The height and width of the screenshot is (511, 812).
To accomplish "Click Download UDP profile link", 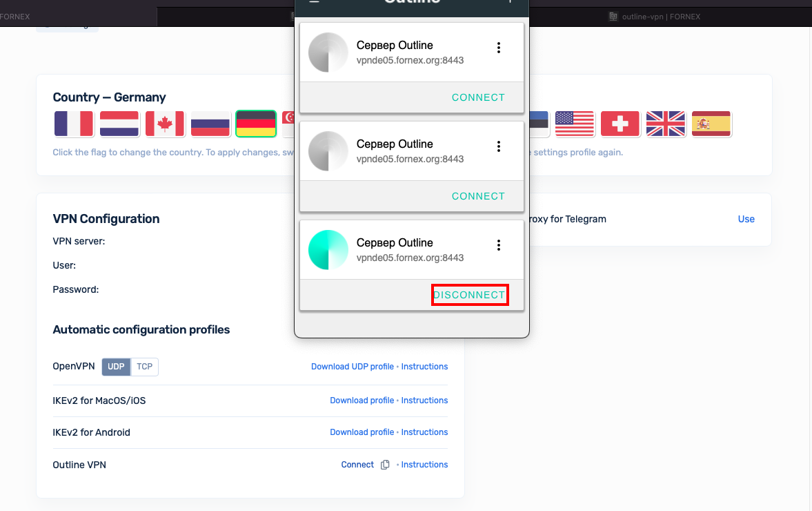I will click(x=352, y=367).
